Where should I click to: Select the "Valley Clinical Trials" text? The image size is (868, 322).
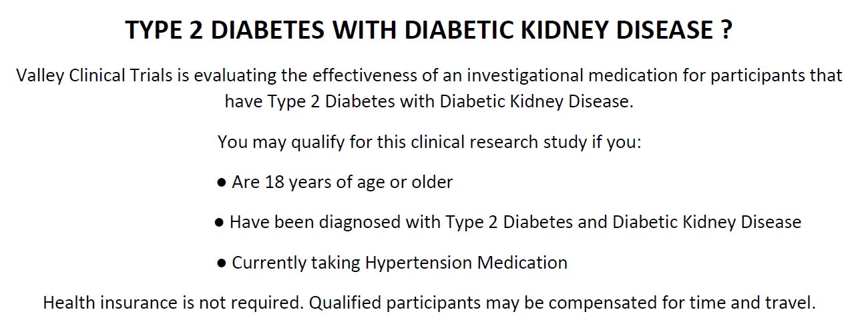[94, 75]
